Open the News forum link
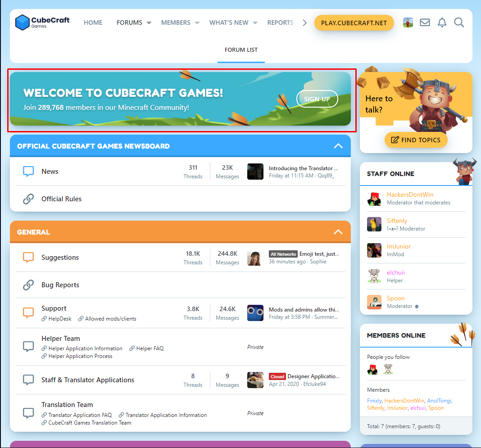This screenshot has width=481, height=448. tap(50, 172)
